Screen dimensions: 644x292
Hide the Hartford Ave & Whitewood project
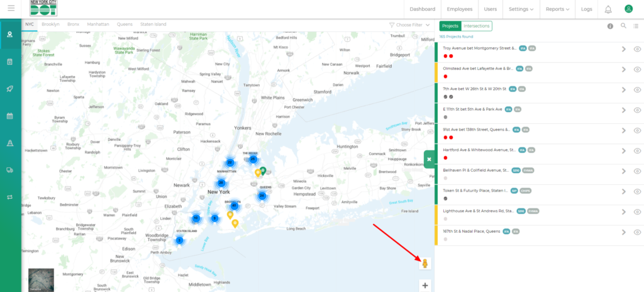637,151
